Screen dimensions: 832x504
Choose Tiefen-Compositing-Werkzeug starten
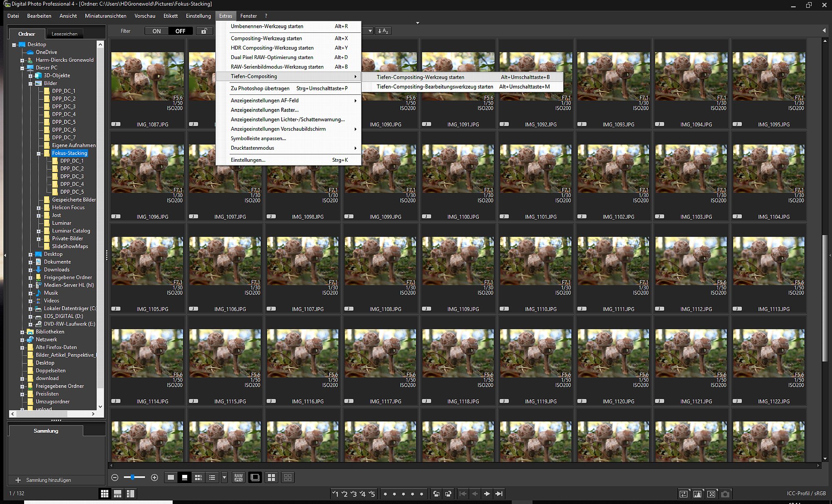click(x=462, y=77)
